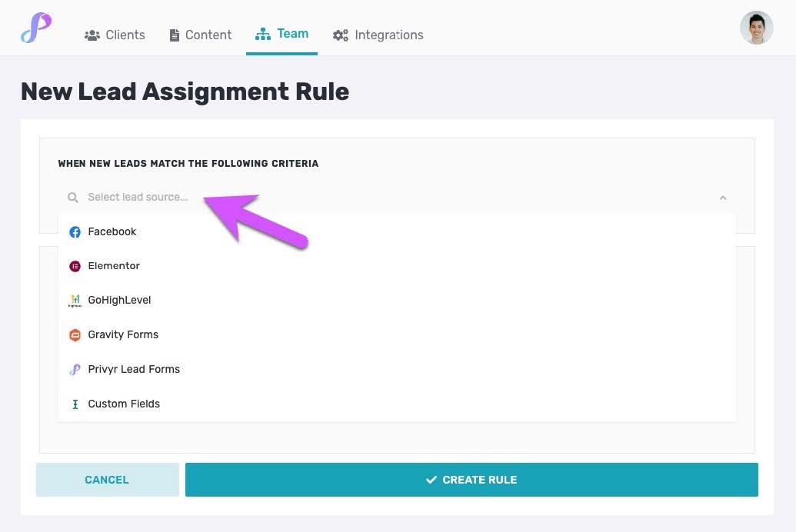The height and width of the screenshot is (532, 796).
Task: Switch to the Clients tab
Action: [x=114, y=35]
